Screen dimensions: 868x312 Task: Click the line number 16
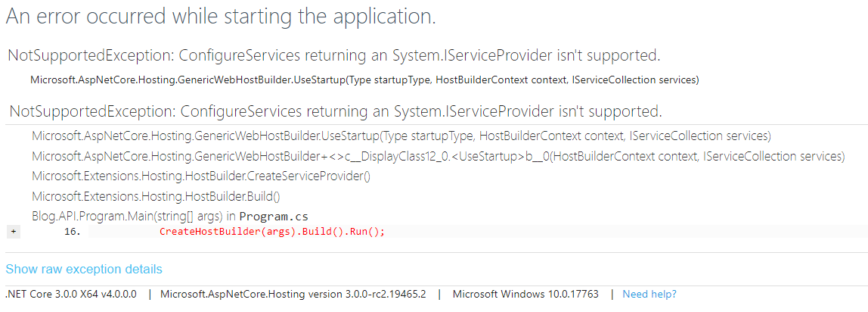tap(73, 232)
